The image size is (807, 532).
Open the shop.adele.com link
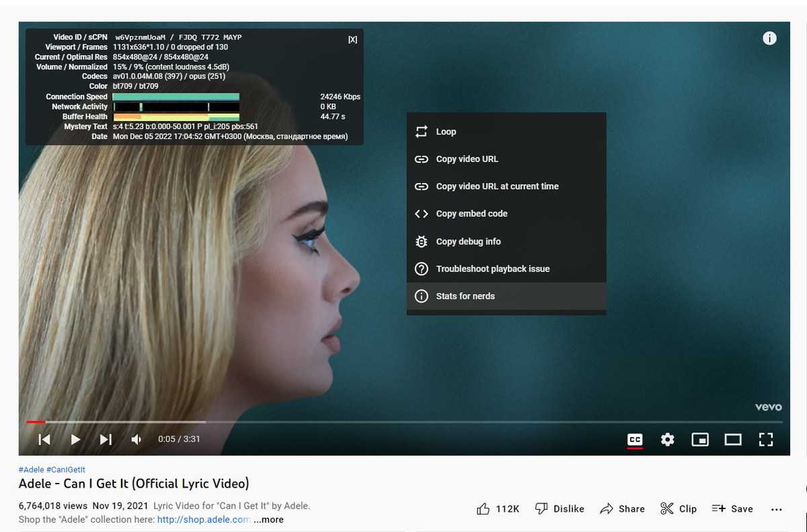coord(203,520)
